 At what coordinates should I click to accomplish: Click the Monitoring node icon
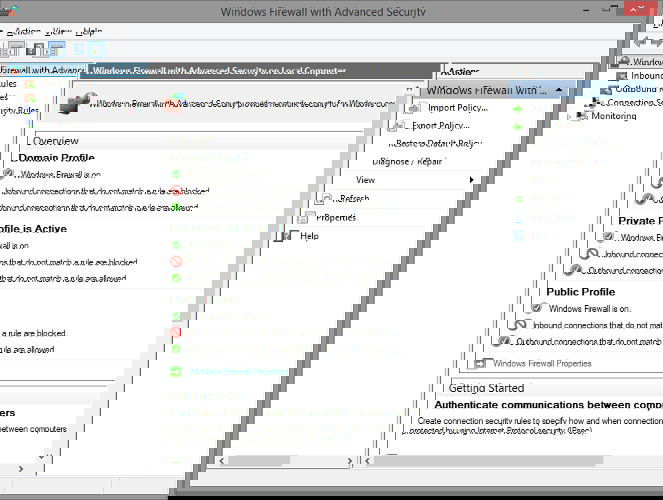[x=583, y=116]
